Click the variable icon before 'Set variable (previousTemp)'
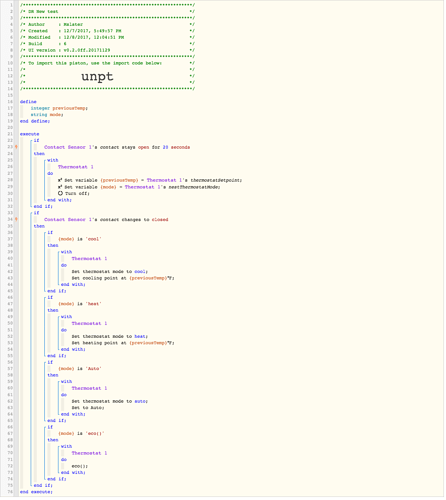This screenshot has width=446, height=500. (x=60, y=181)
